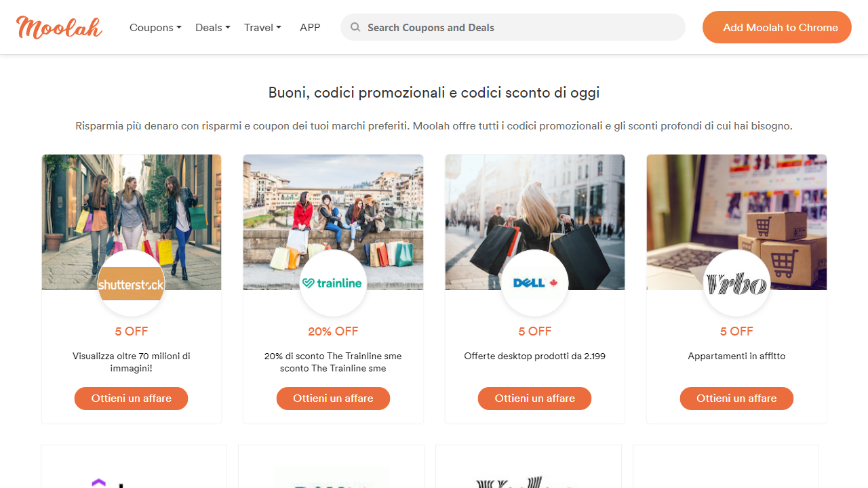Open the friends on bridge photo

coord(333,203)
